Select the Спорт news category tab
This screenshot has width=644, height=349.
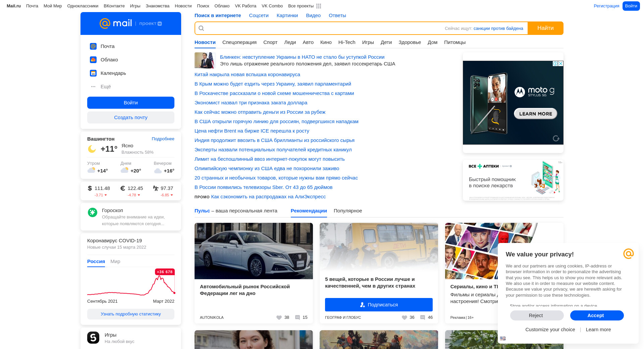click(270, 42)
